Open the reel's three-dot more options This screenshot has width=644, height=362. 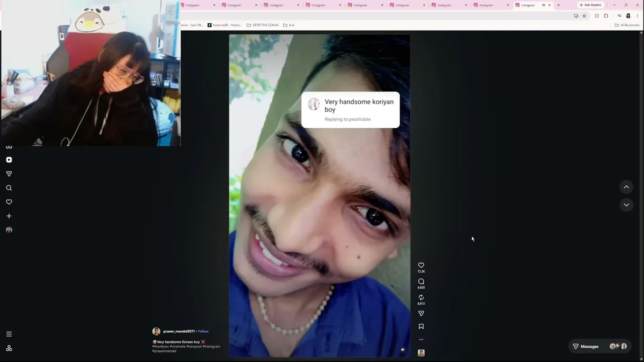[421, 339]
